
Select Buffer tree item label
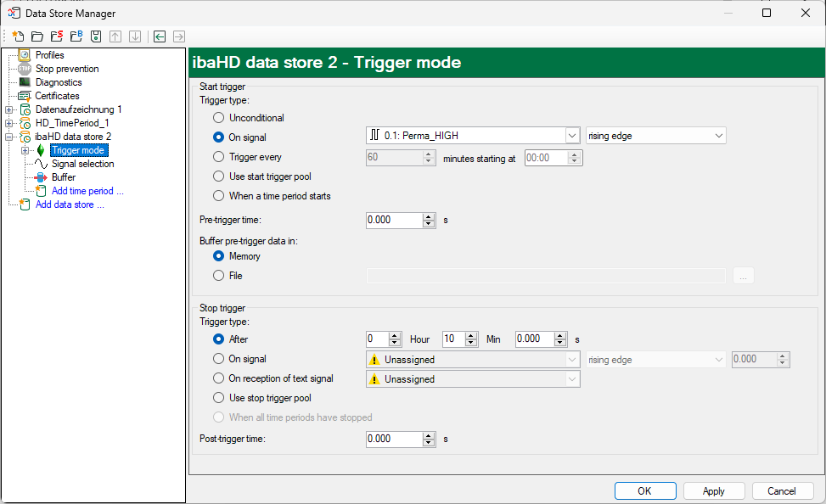pyautogui.click(x=64, y=177)
